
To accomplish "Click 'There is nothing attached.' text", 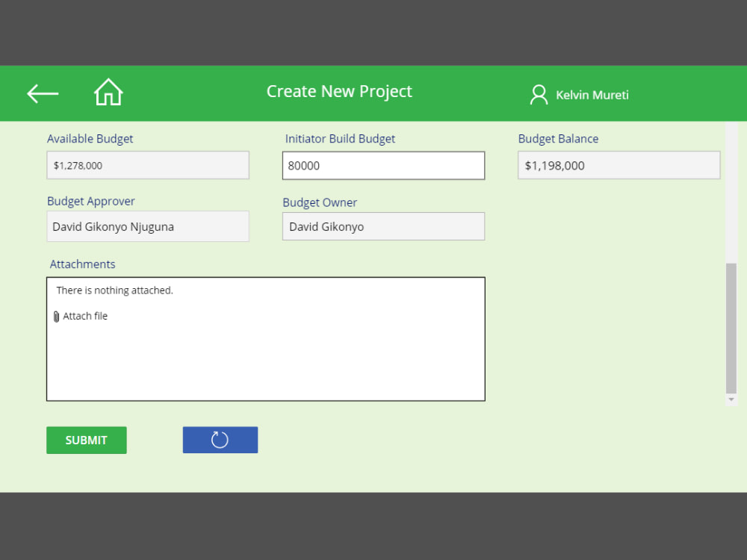I will (x=115, y=290).
